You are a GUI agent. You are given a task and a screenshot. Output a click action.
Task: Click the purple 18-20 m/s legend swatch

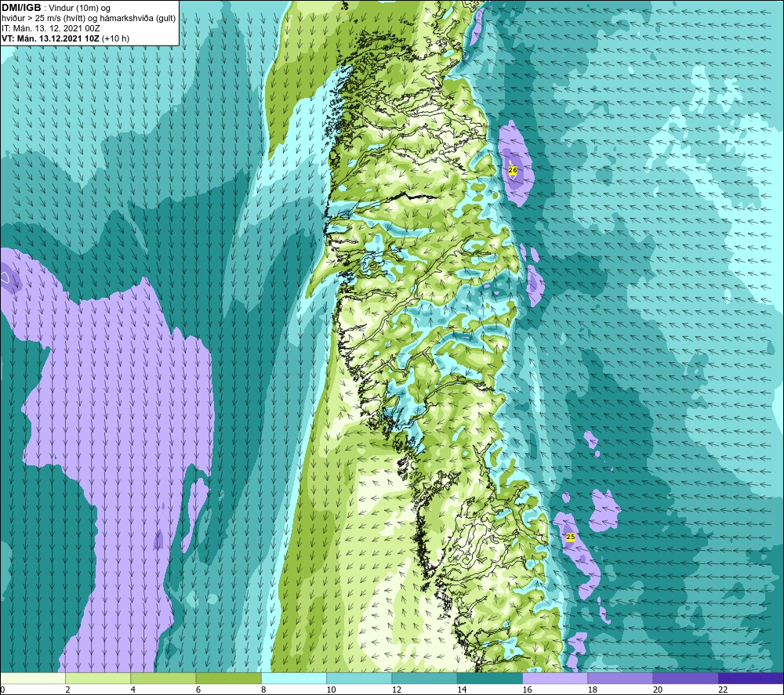pos(620,678)
